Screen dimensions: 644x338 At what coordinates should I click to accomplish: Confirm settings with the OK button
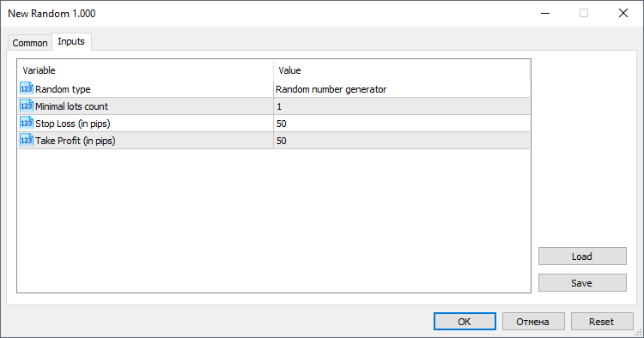[x=465, y=322]
